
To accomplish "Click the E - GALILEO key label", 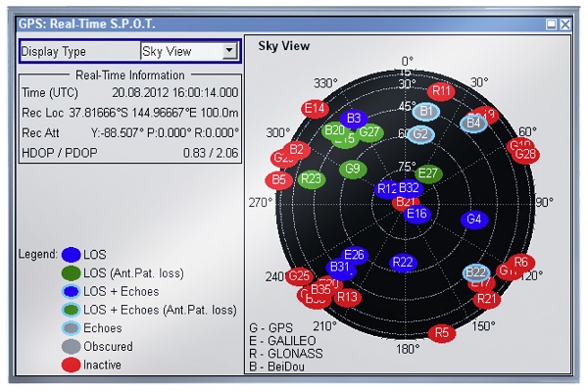I will pyautogui.click(x=282, y=341).
